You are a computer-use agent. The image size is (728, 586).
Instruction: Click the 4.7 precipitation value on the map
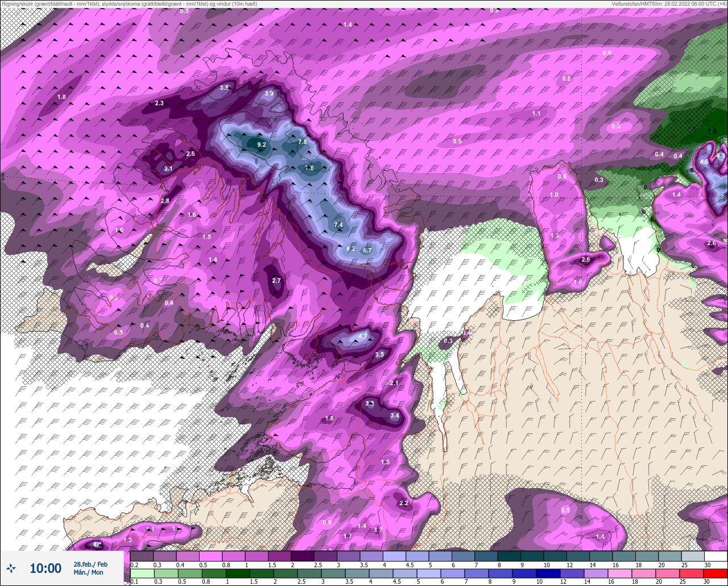[x=363, y=336]
